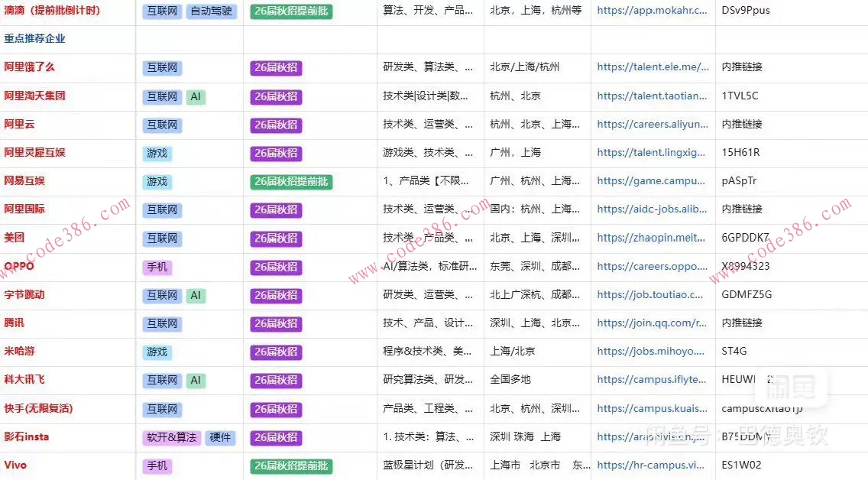Viewport: 868px width, 480px height.
Task: Open the 腾讯 link join.qq.com
Action: (652, 323)
